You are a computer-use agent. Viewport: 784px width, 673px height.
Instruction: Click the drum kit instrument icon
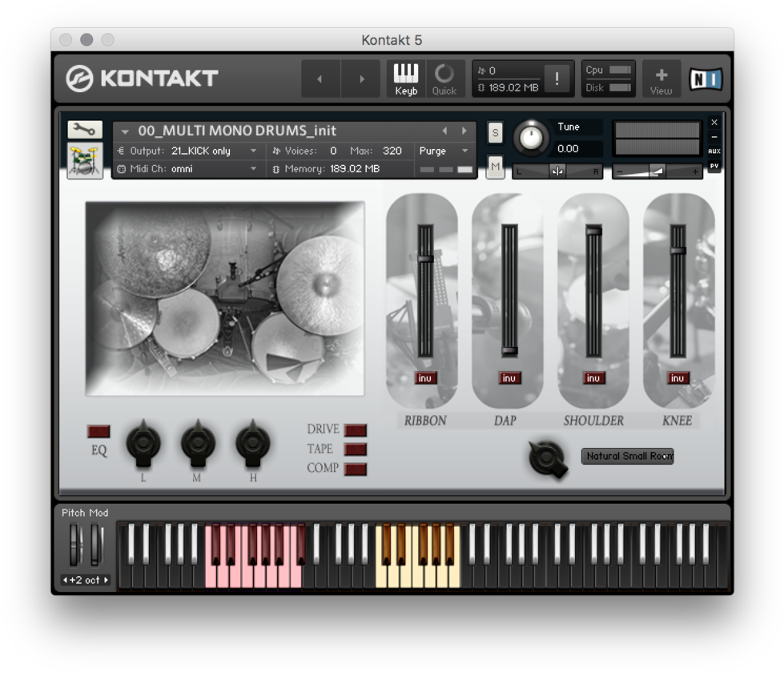click(x=85, y=160)
